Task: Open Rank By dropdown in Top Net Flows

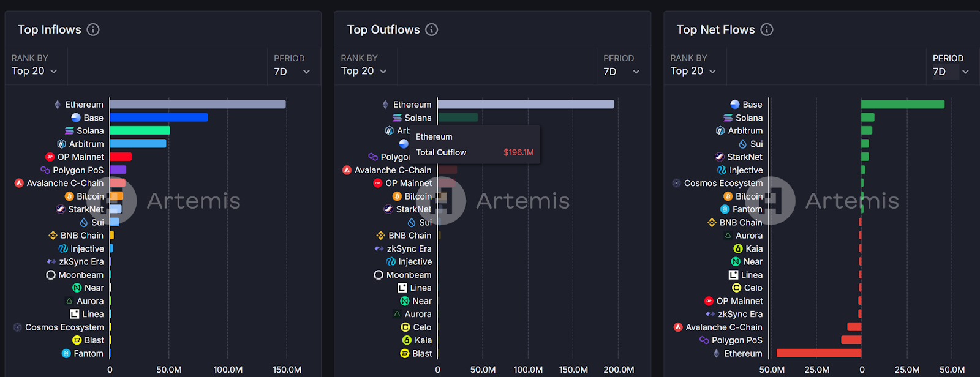Action: coord(693,71)
